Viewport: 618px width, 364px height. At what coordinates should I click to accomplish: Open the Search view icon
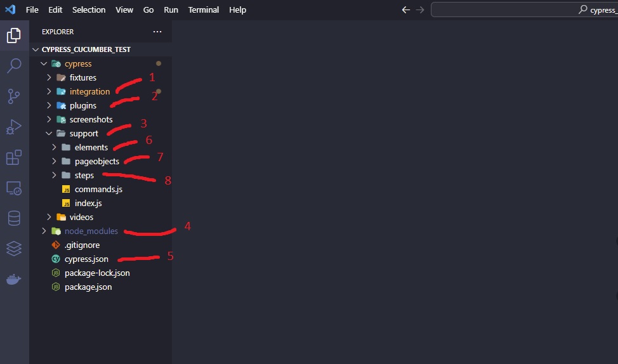click(14, 66)
